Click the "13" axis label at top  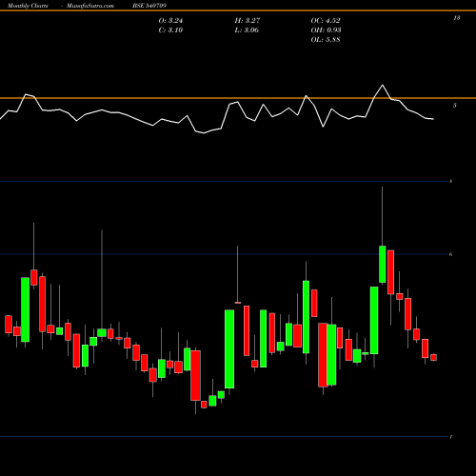457,18
